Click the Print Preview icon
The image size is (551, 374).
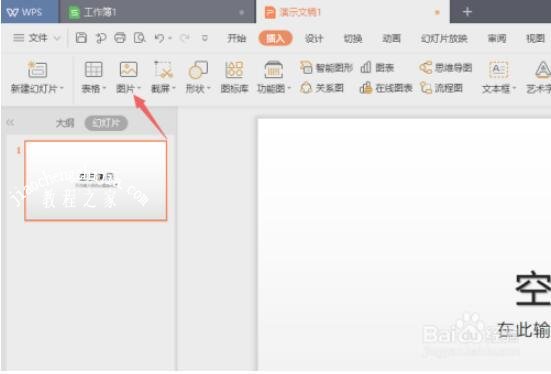point(140,38)
